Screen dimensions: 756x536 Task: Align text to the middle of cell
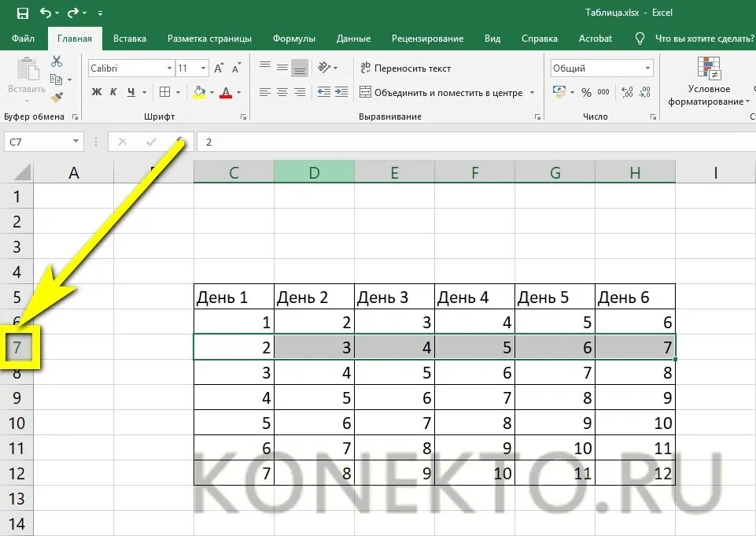282,67
